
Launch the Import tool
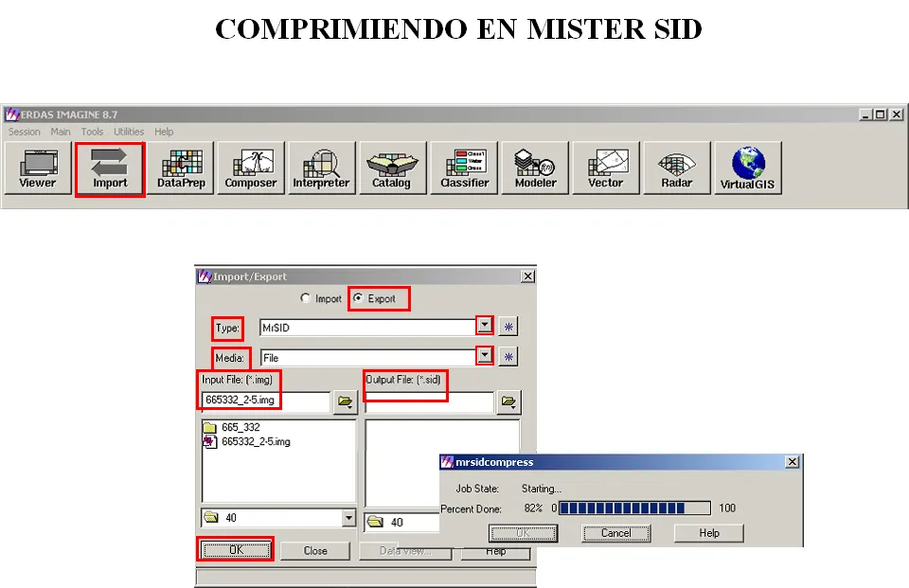coord(110,169)
